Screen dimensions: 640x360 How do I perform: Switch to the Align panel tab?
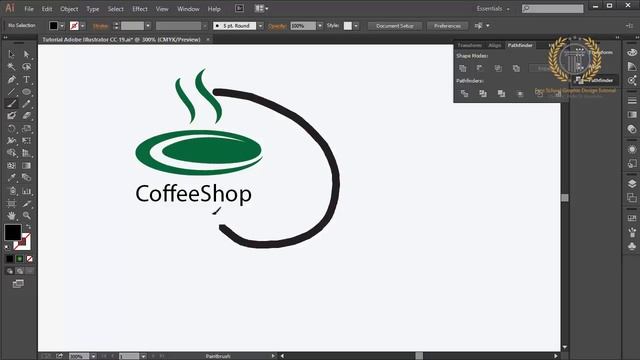pos(494,45)
